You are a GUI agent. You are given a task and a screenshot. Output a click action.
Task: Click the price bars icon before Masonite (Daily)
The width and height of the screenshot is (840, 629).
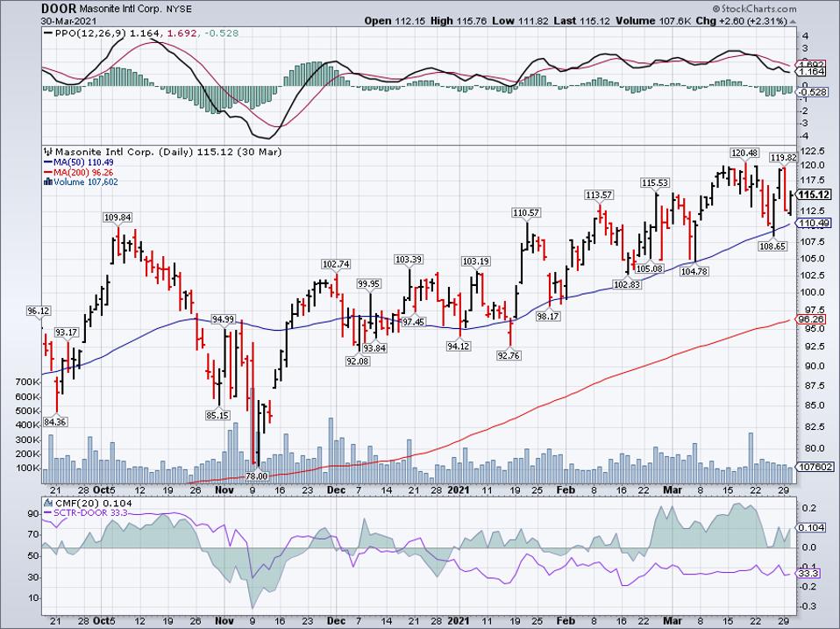point(48,152)
